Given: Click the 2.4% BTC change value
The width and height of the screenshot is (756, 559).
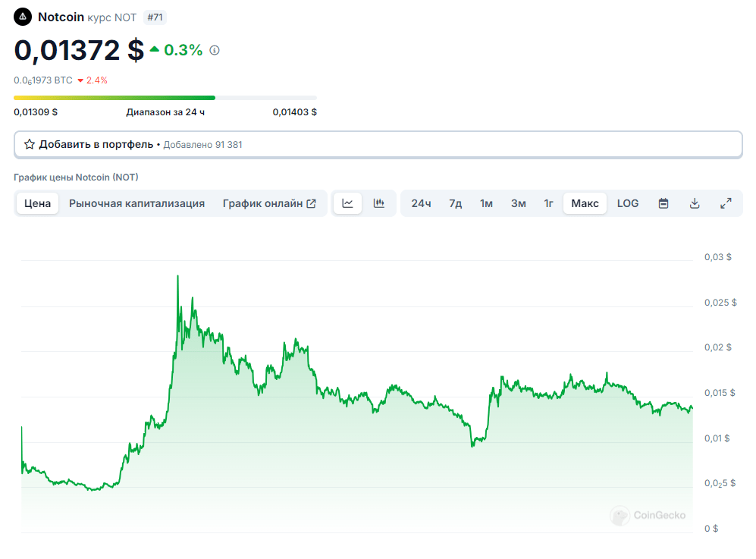Looking at the screenshot, I should tap(96, 80).
